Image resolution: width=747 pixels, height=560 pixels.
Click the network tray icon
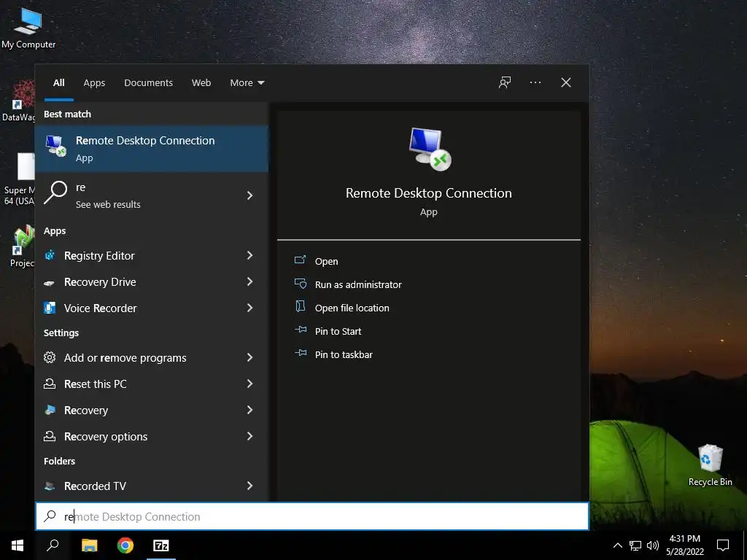point(635,545)
